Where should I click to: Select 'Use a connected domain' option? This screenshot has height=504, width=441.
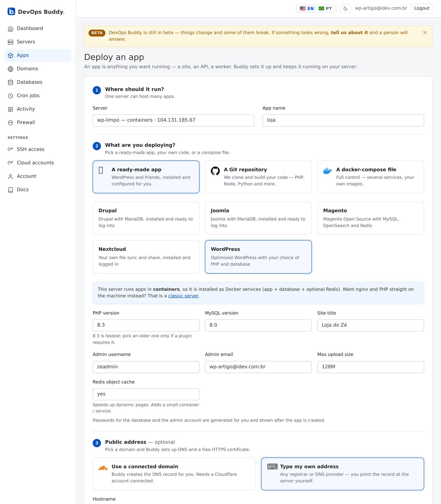click(x=174, y=474)
